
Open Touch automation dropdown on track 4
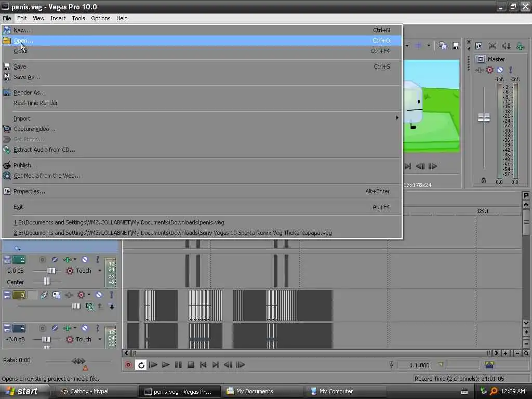[x=100, y=339]
